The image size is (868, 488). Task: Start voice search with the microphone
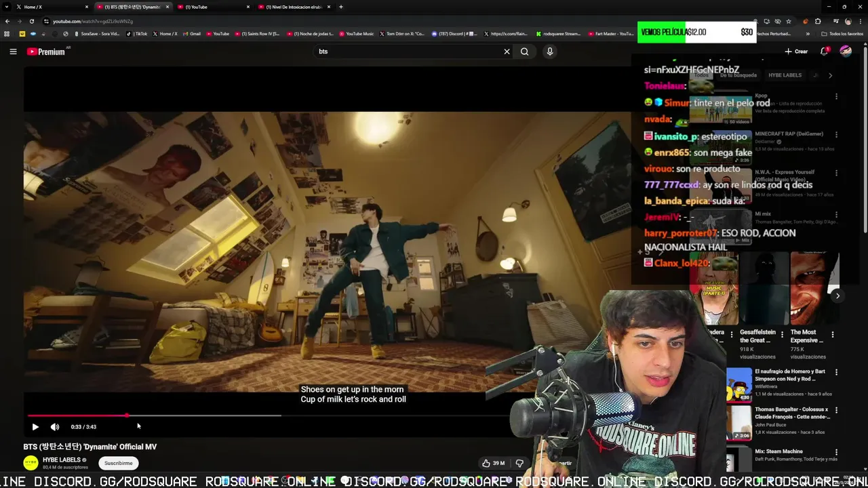(x=550, y=52)
